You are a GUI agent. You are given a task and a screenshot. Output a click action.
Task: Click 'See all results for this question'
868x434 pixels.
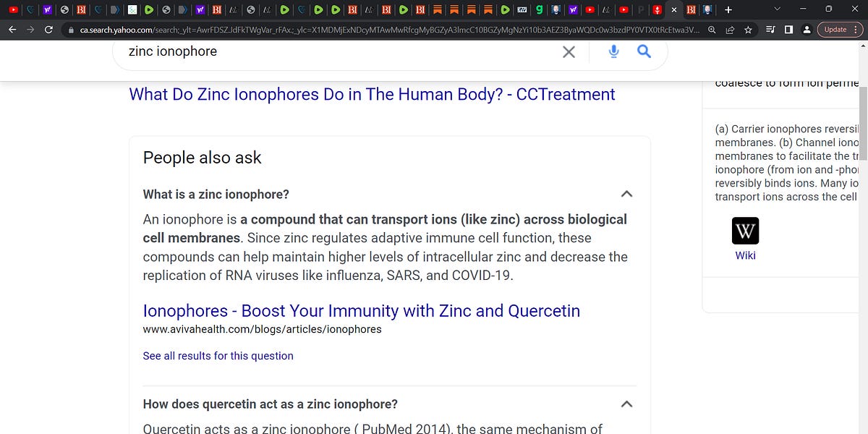(x=218, y=356)
